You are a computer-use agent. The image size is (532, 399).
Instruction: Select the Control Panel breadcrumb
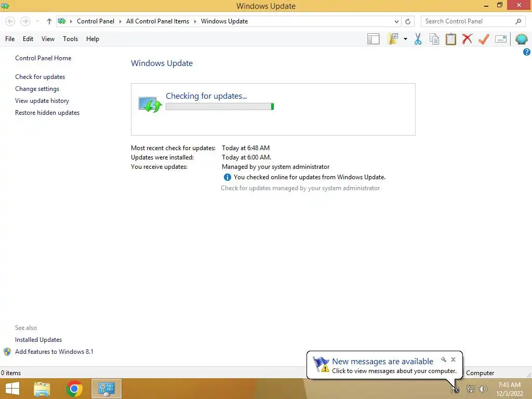pyautogui.click(x=96, y=21)
